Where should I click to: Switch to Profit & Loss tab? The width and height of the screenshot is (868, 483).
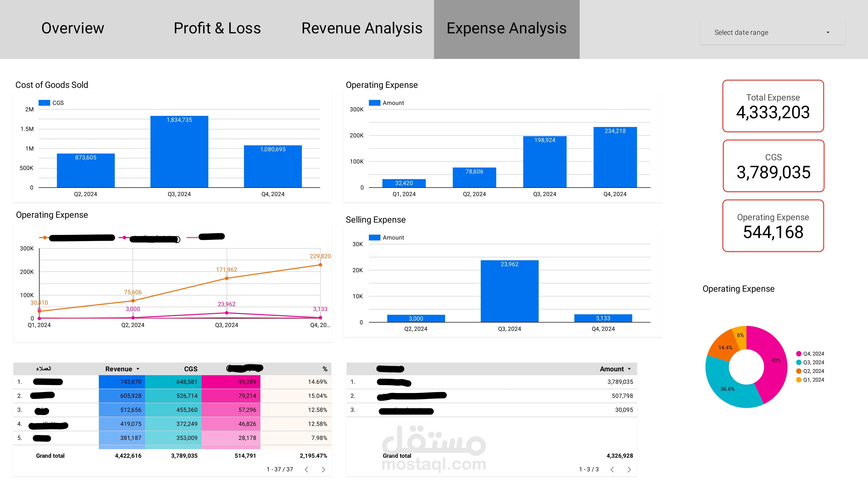(217, 28)
